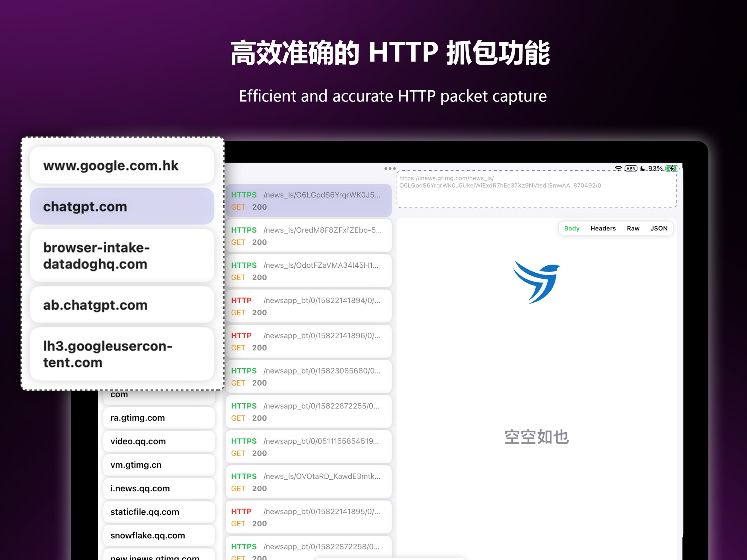Tap the WiFi status icon

click(618, 168)
